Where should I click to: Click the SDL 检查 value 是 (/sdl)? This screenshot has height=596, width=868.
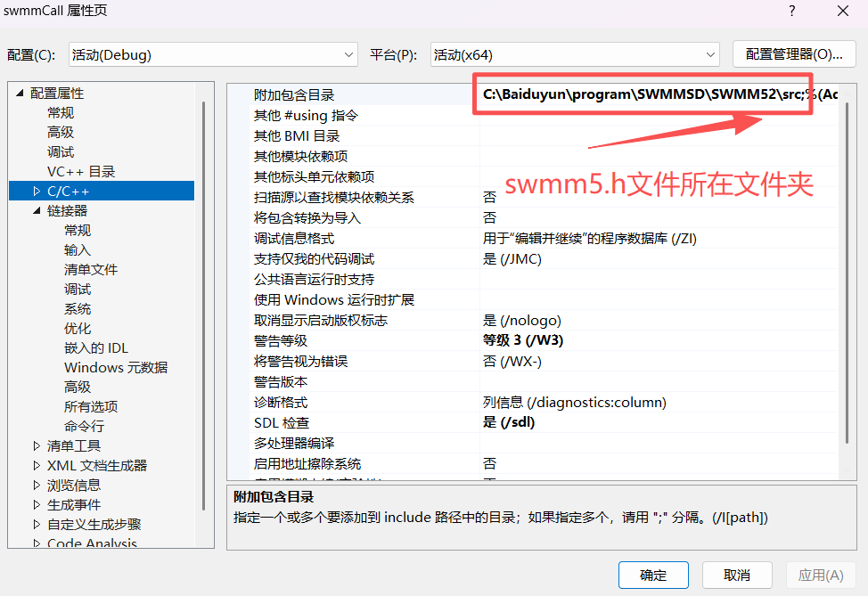(x=509, y=422)
